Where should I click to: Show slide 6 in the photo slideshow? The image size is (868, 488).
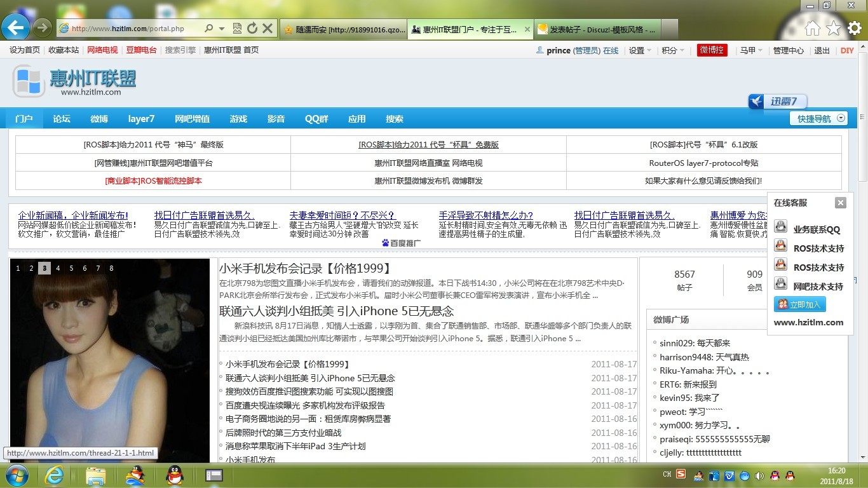pos(85,268)
